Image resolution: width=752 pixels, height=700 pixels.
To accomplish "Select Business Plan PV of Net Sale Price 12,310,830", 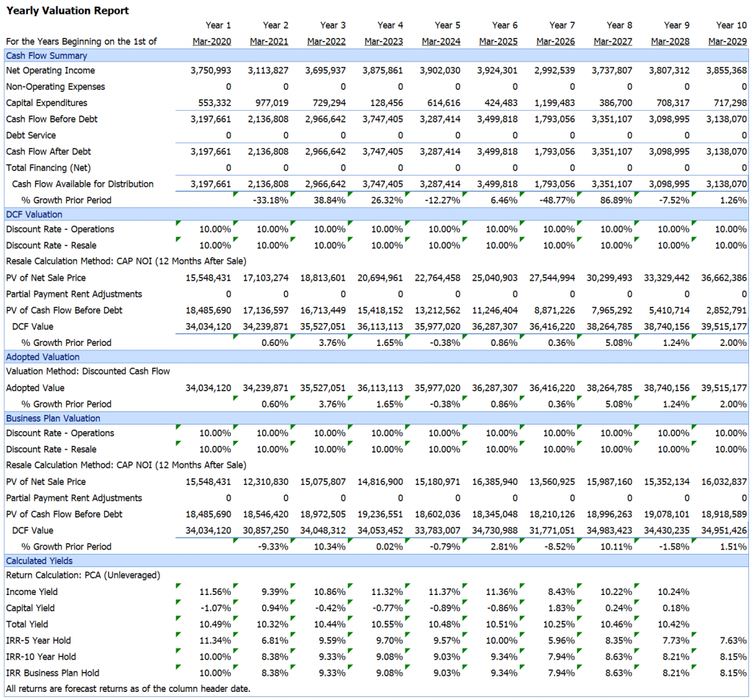I will coord(266,482).
